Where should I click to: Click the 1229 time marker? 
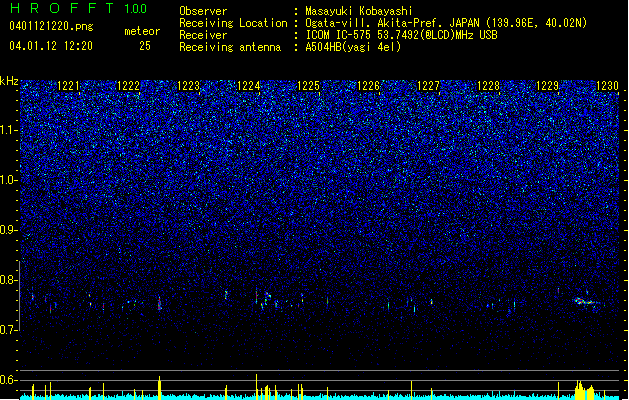click(x=548, y=86)
